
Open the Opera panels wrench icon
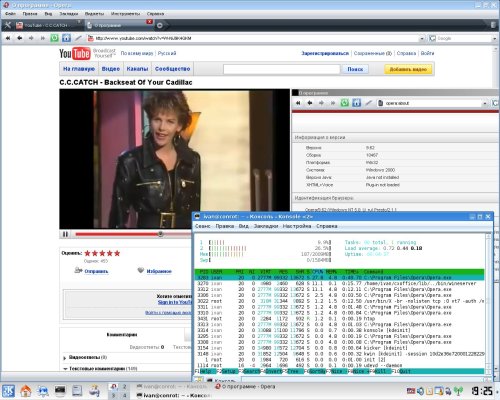click(x=8, y=25)
